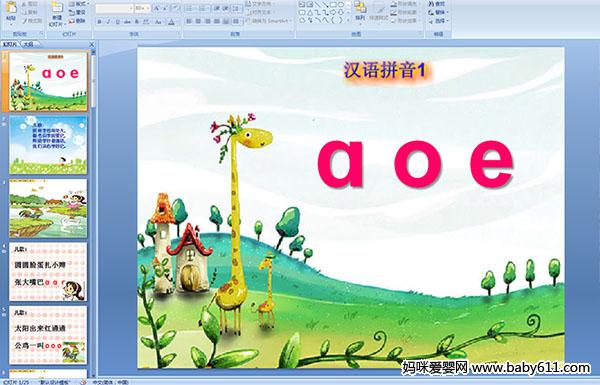Click the New Slide icon
This screenshot has height=385, width=600.
click(x=57, y=8)
